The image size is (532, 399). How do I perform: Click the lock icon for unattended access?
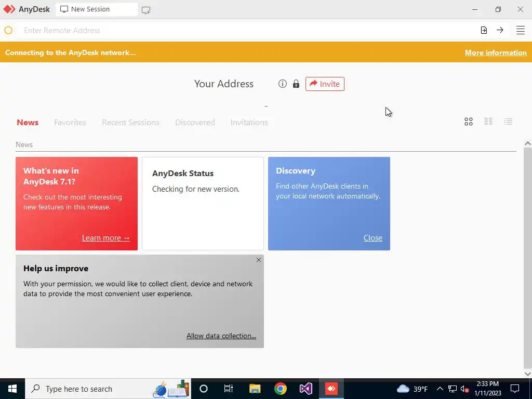[296, 84]
